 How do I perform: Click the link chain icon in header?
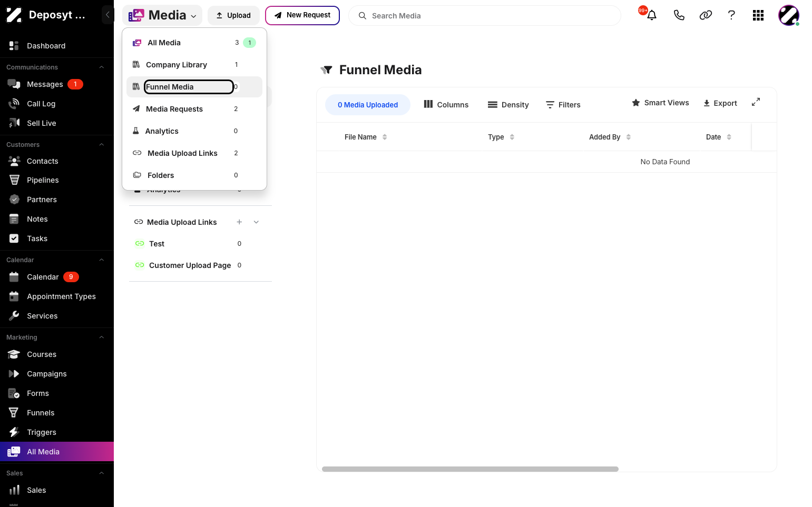(706, 15)
